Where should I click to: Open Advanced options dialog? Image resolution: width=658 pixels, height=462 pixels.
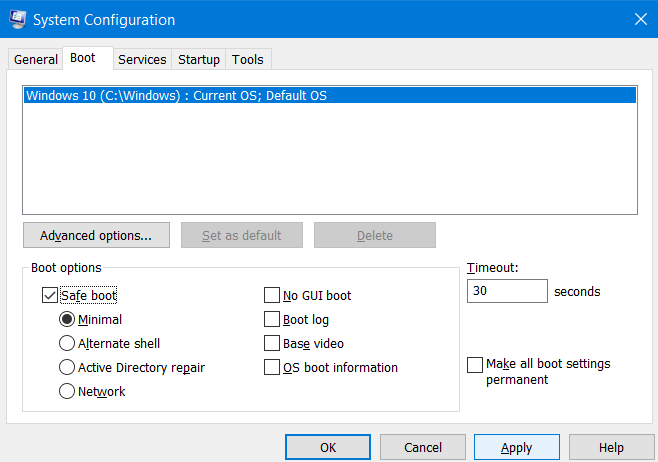tap(96, 236)
